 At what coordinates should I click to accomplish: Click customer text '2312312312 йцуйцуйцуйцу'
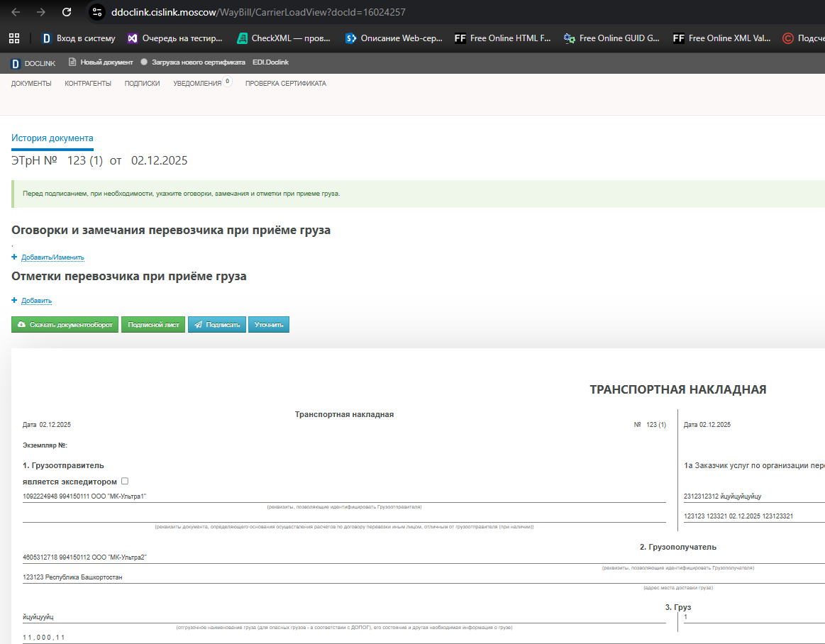[722, 496]
